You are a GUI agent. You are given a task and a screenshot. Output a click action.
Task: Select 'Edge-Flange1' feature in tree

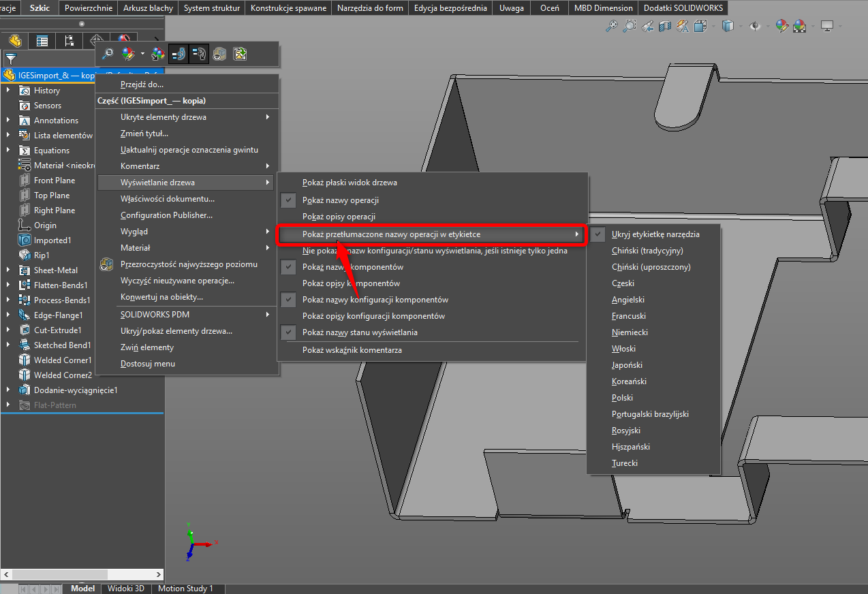click(59, 315)
